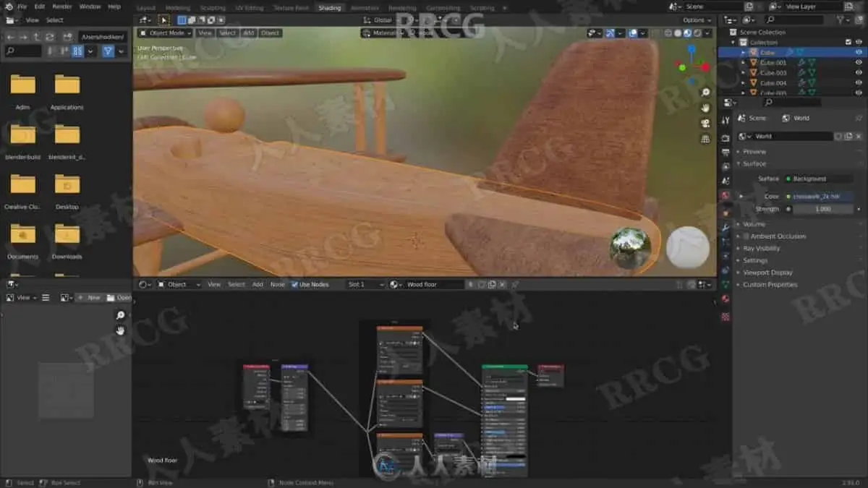Open the Window menu
This screenshot has width=868, height=488.
pyautogui.click(x=90, y=7)
